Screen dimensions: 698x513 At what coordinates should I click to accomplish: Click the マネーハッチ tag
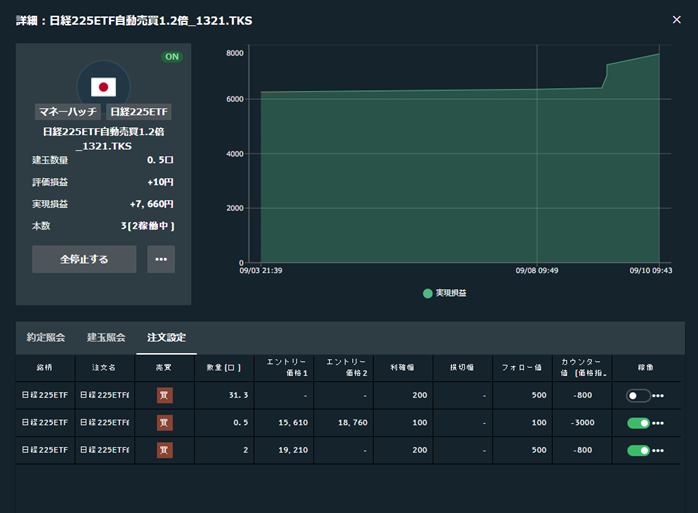tap(68, 112)
